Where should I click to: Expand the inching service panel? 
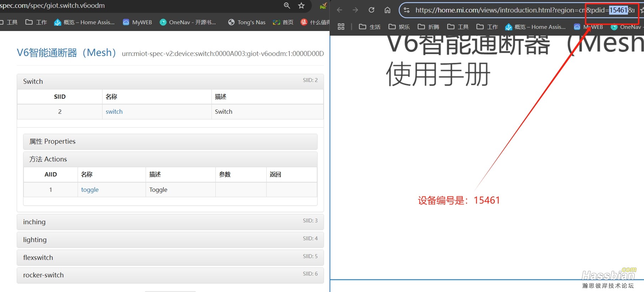pos(170,222)
